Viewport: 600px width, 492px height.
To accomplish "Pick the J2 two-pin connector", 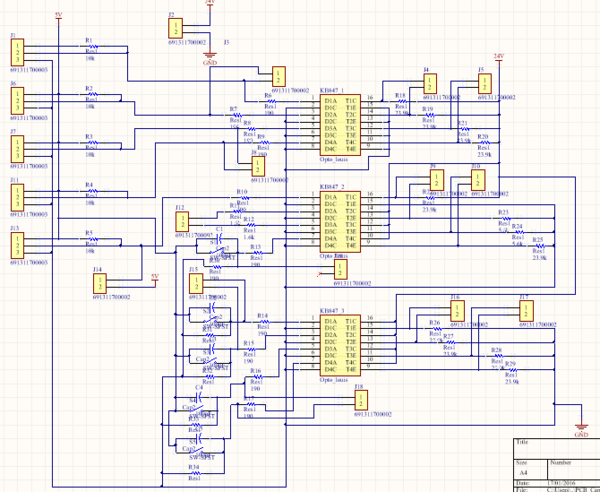I will 176,29.
